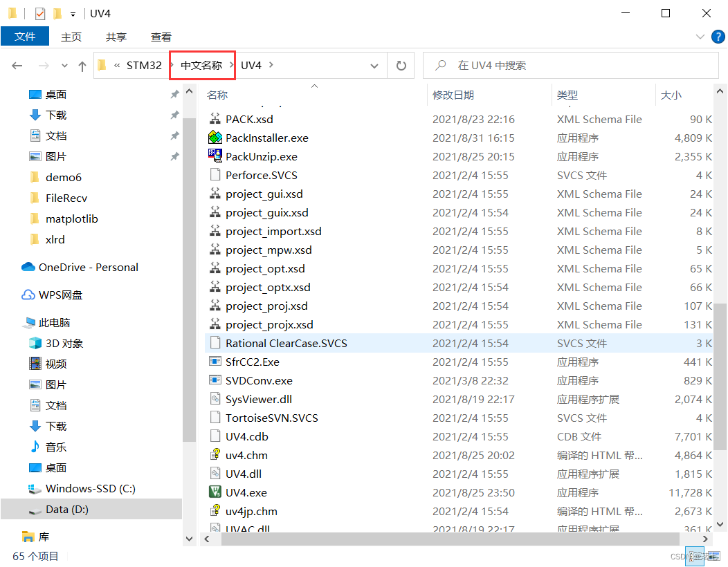Click the PackUnzip.exe file icon
The image size is (728, 567).
[215, 156]
